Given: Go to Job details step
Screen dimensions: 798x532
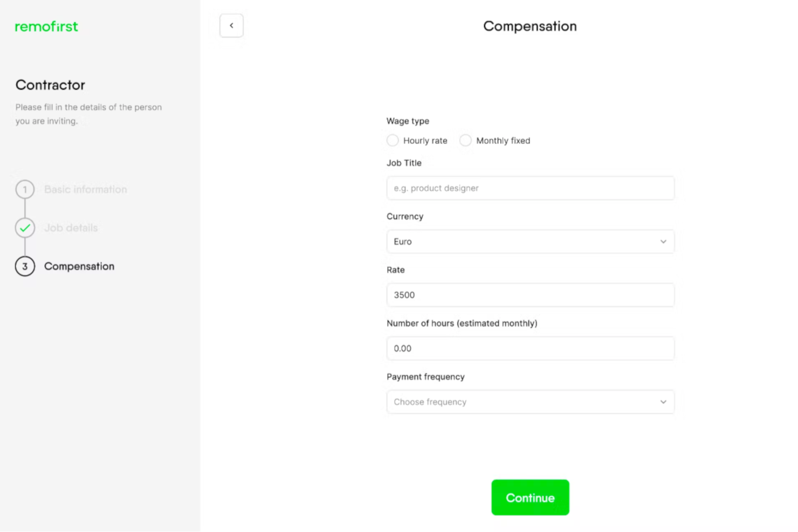Looking at the screenshot, I should coord(71,228).
